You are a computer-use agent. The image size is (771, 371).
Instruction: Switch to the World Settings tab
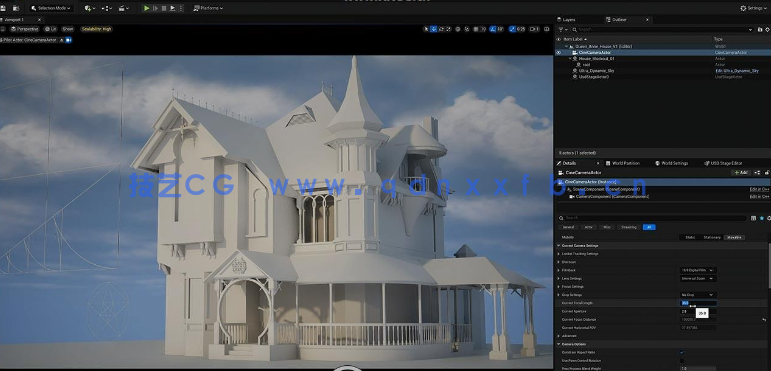coord(671,163)
